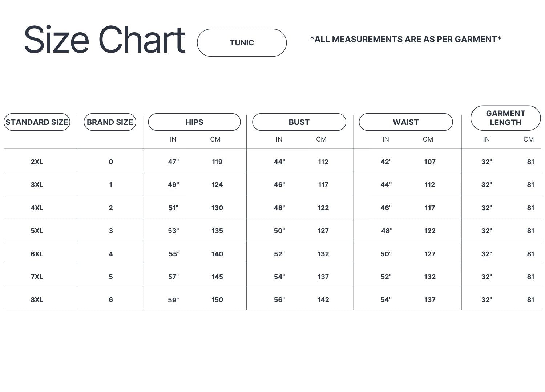Viewport: 545px width, 392px height.
Task: Select the 135 cm hips value
Action: pos(217,231)
